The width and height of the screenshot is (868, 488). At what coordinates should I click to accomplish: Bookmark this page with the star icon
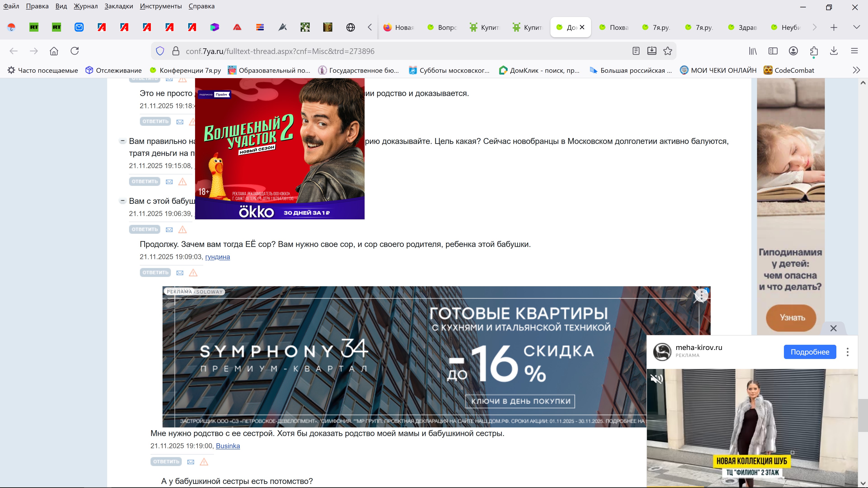pyautogui.click(x=668, y=51)
